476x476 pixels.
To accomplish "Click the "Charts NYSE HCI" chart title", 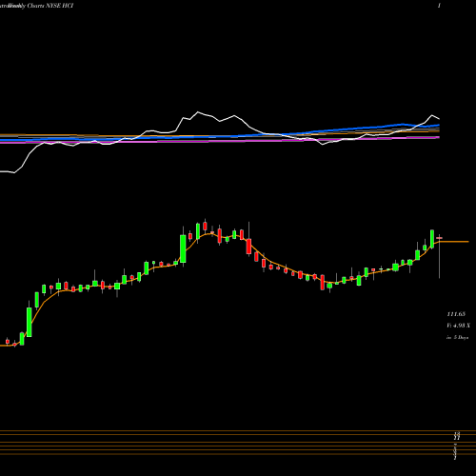I will (50, 6).
